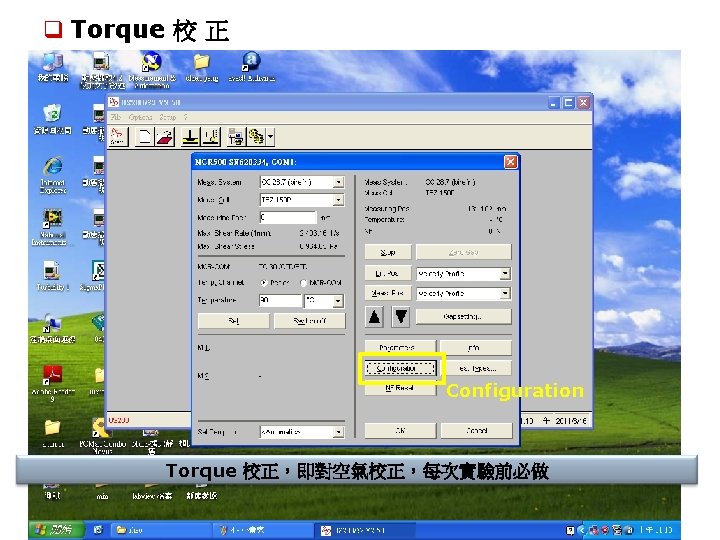This screenshot has width=720, height=540.
Task: Click the folder desktop icon on top row
Action: click(x=202, y=67)
